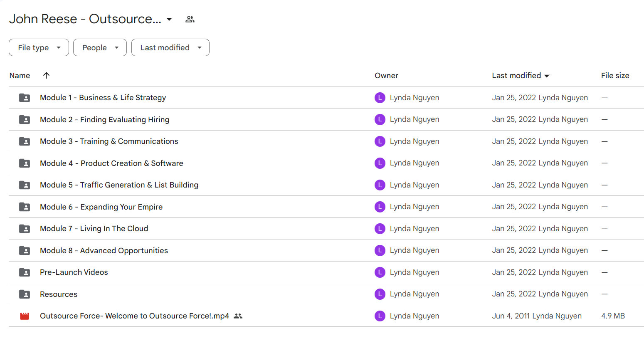The width and height of the screenshot is (644, 353).
Task: Click the shared people icon beside title
Action: [190, 19]
